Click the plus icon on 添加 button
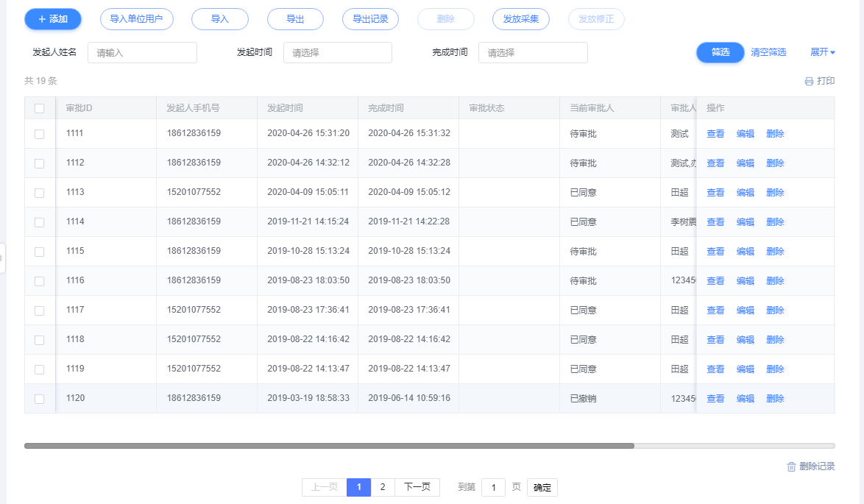The height and width of the screenshot is (504, 864). (42, 19)
